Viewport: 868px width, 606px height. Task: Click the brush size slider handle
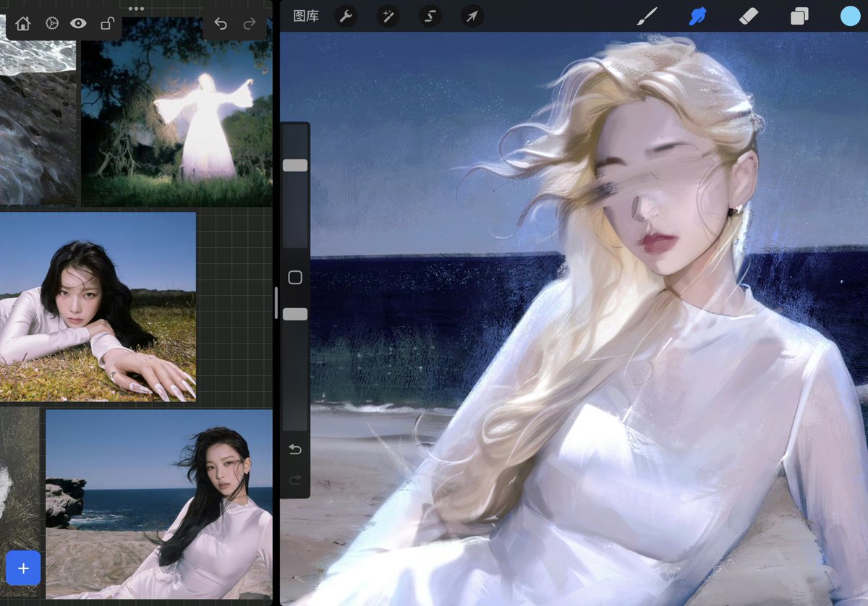coord(295,166)
